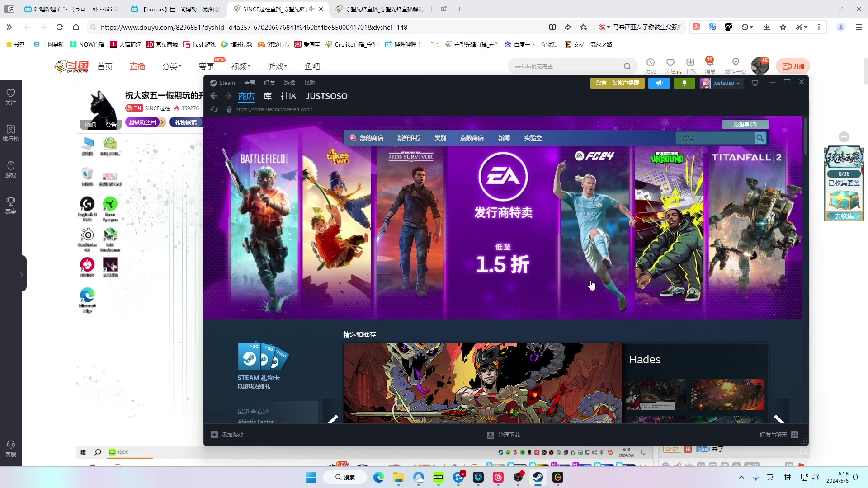Click Steam store 搜索 input field
Screen dimensions: 868x488
[x=714, y=138]
